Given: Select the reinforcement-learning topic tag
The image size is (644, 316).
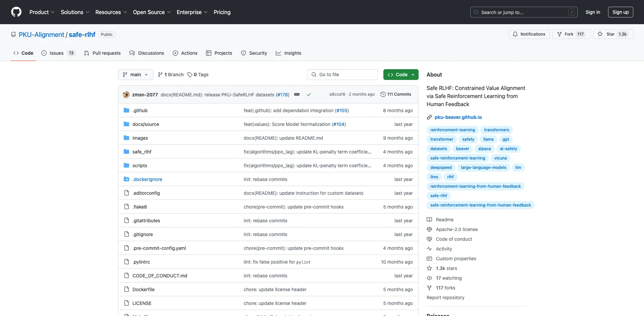Looking at the screenshot, I should click(452, 130).
